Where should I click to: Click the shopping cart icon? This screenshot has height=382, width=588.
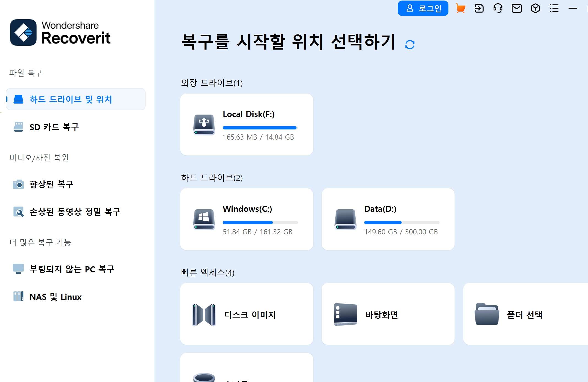pos(460,9)
